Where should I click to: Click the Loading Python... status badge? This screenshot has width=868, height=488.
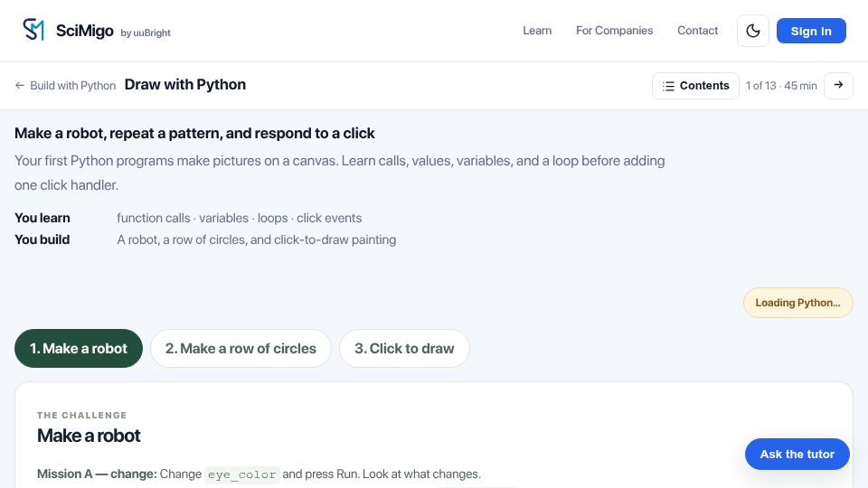click(797, 303)
